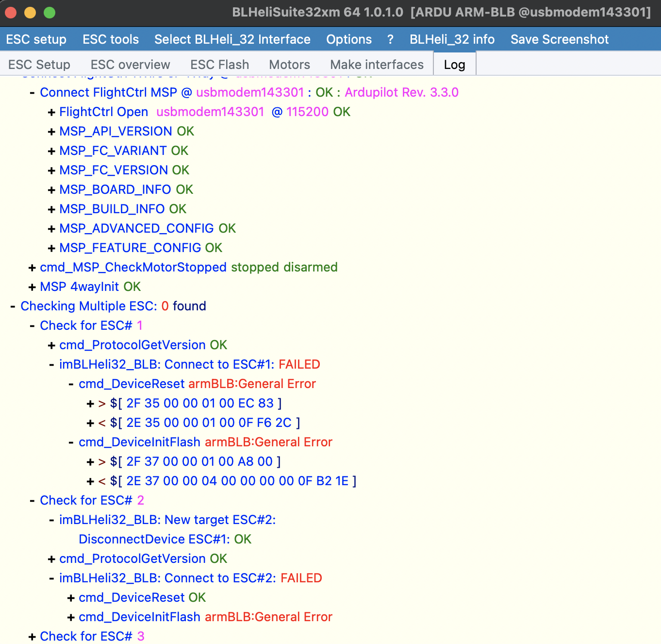Expand the MSP 4wayInit OK entry
661x644 pixels.
pos(32,287)
